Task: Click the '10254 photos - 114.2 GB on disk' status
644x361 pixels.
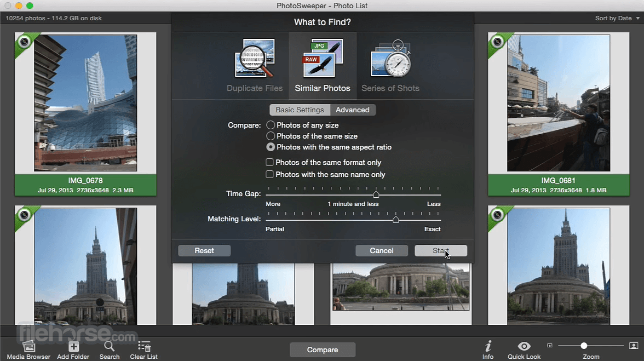Action: [x=54, y=18]
